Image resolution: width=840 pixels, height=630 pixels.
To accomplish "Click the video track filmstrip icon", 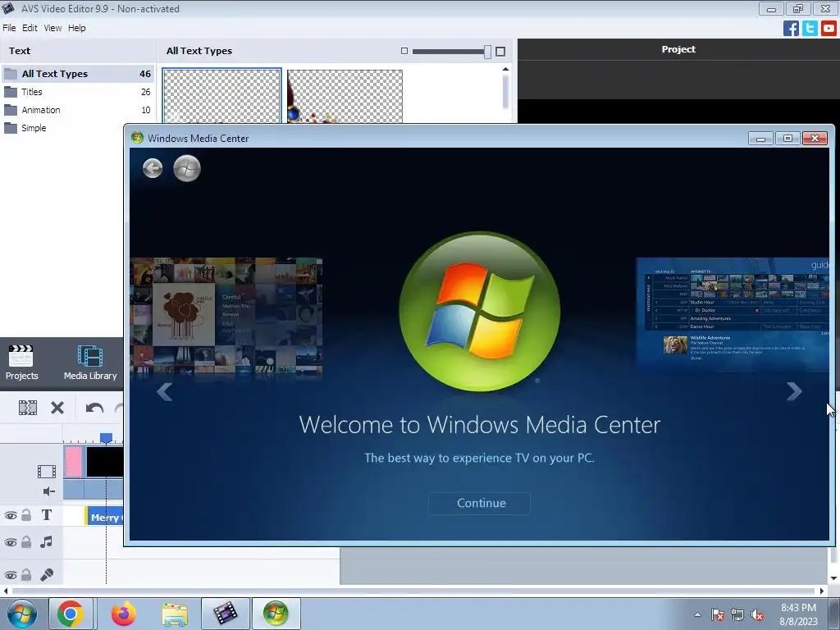I will 47,472.
